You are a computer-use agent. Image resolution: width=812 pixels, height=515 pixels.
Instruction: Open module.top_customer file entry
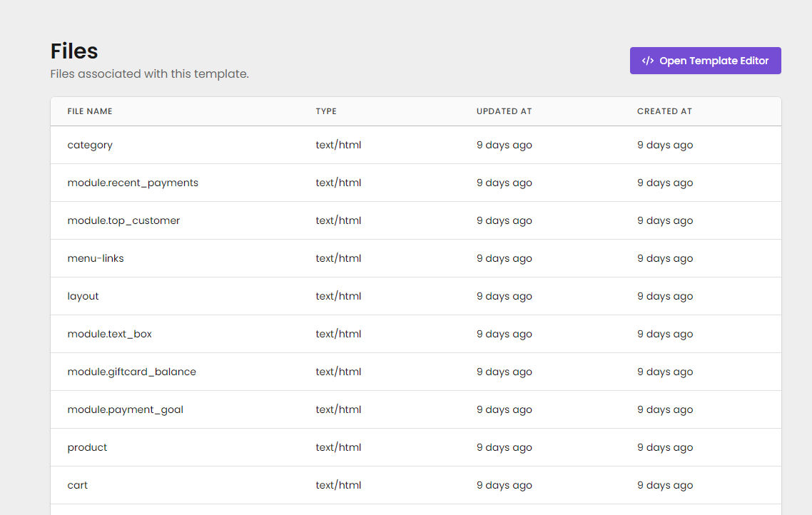pos(123,220)
